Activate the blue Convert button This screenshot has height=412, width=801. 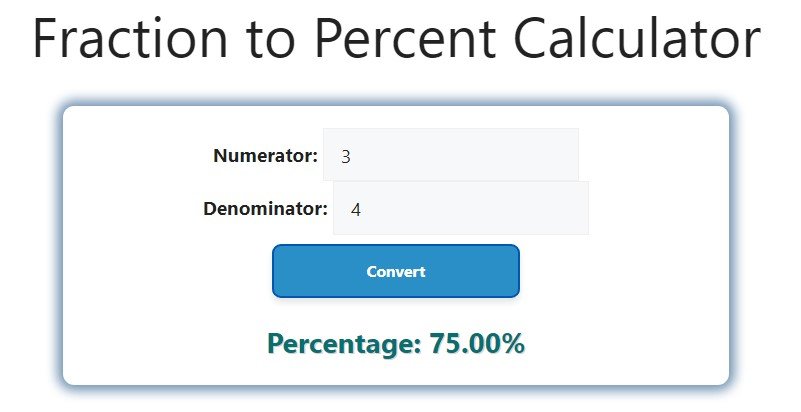(x=396, y=271)
